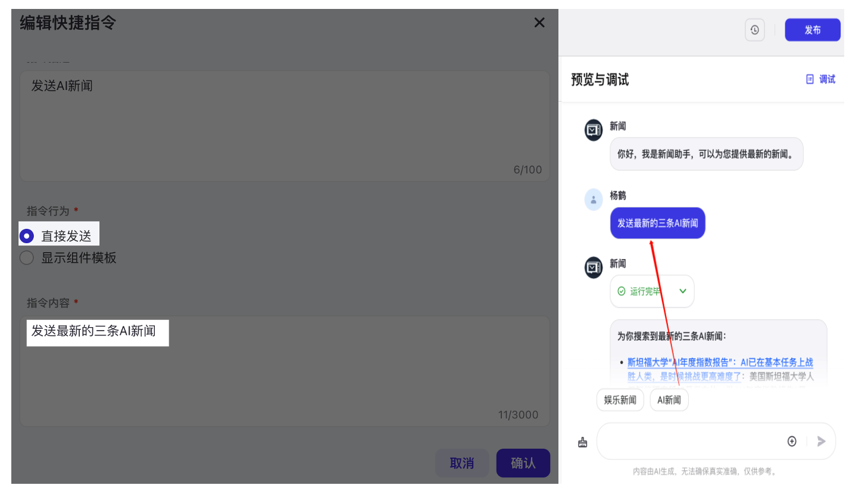The height and width of the screenshot is (485, 868).
Task: Click the 取消 cancel button
Action: (x=462, y=463)
